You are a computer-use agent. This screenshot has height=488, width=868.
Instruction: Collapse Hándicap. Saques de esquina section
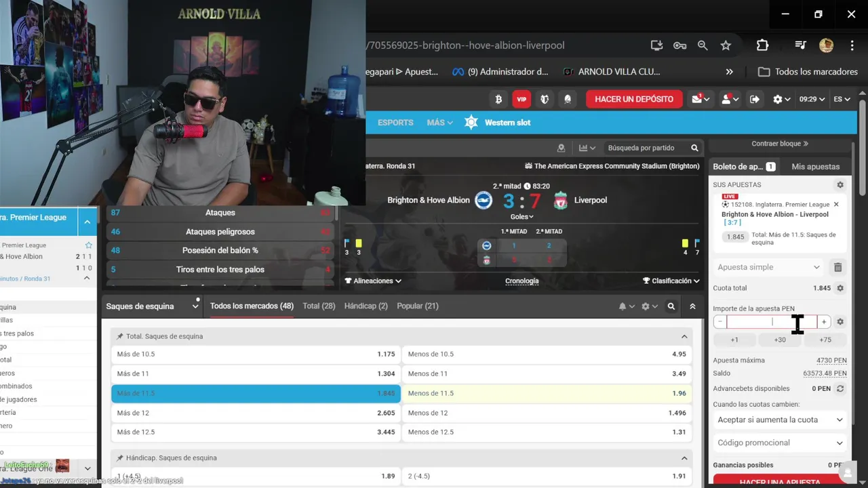(684, 457)
